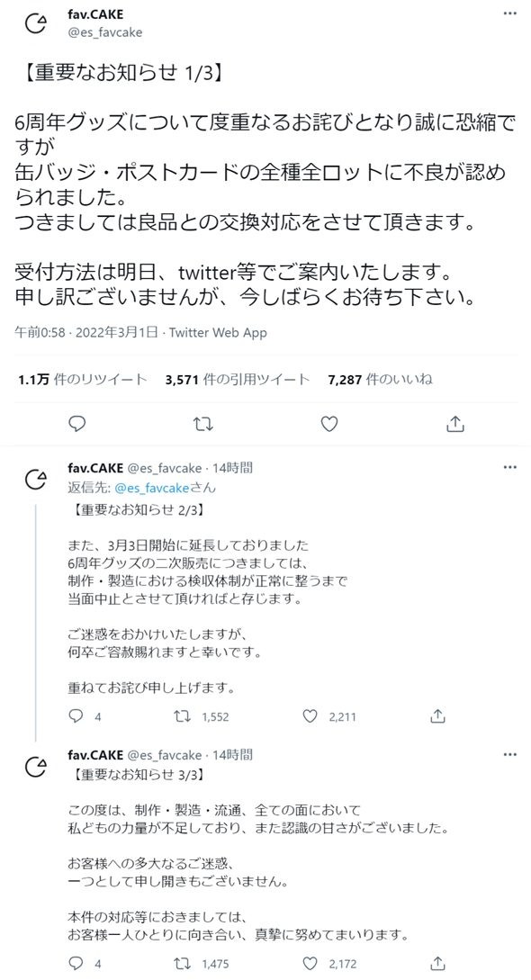Like the main 1/3 announcement tweet
531x980 pixels.
pos(329,425)
